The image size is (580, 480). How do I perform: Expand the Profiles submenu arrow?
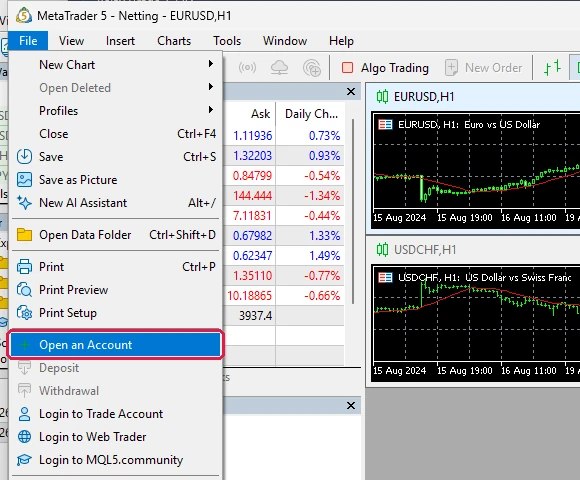(210, 110)
